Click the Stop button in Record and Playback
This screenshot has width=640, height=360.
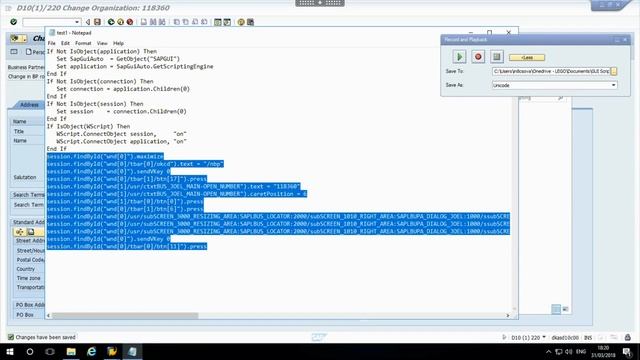click(497, 57)
